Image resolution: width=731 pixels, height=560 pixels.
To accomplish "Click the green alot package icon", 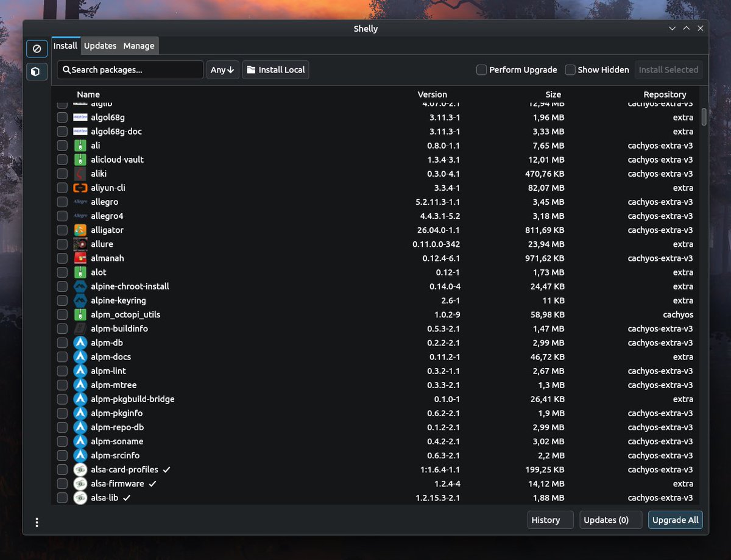I will tap(80, 272).
